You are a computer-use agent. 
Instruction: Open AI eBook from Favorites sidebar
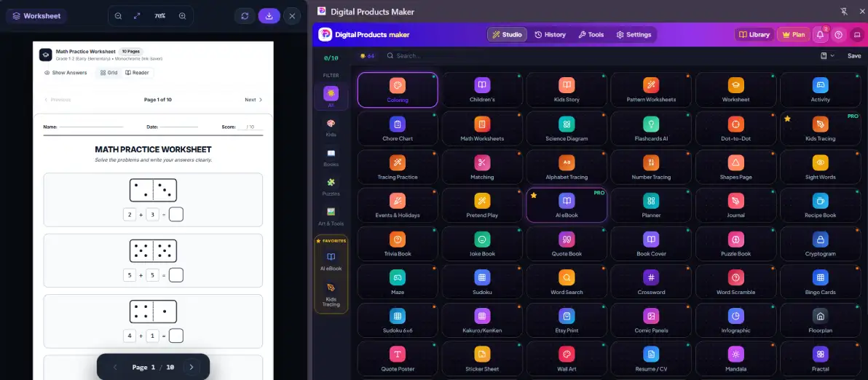coord(331,261)
